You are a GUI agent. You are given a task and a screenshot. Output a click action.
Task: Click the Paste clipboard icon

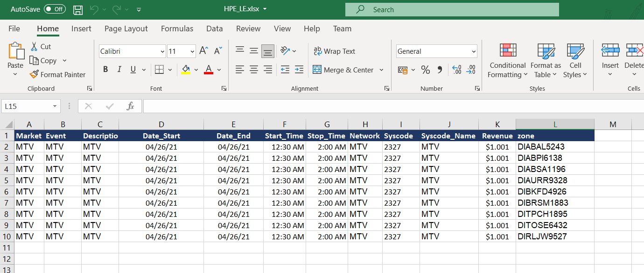click(16, 51)
